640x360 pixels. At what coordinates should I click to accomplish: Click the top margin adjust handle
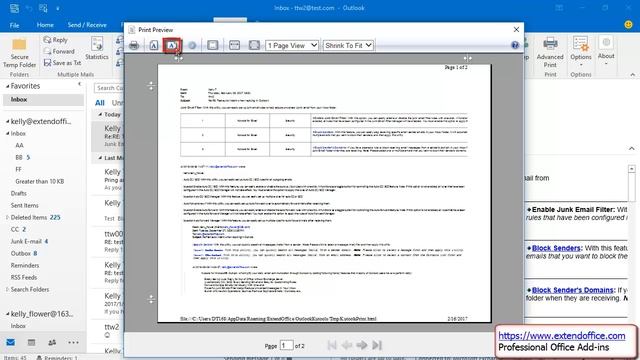(151, 86)
